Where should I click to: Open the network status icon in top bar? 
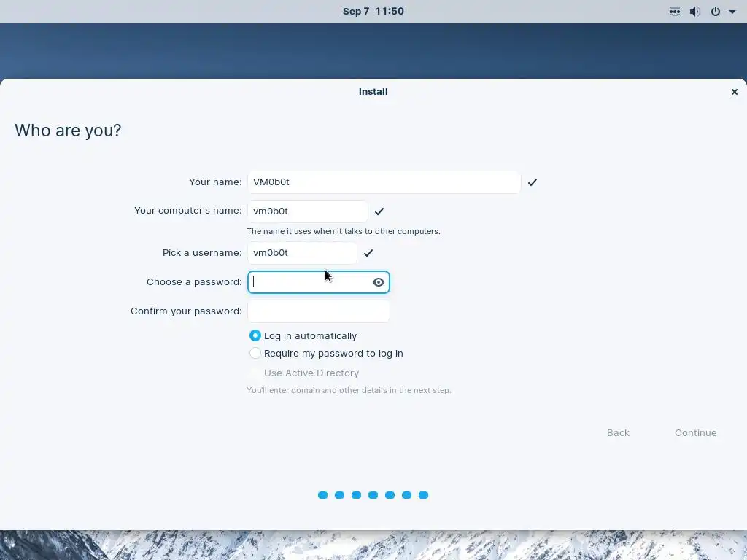[x=675, y=12]
